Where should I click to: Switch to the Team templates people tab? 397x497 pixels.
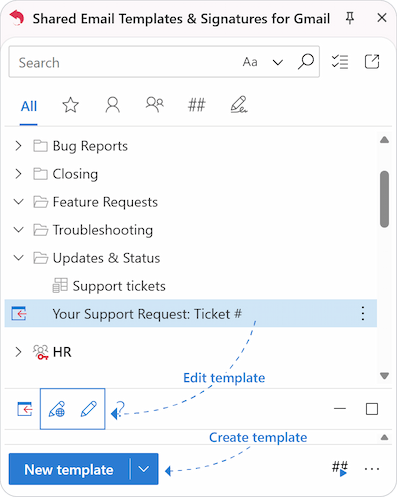pos(155,105)
